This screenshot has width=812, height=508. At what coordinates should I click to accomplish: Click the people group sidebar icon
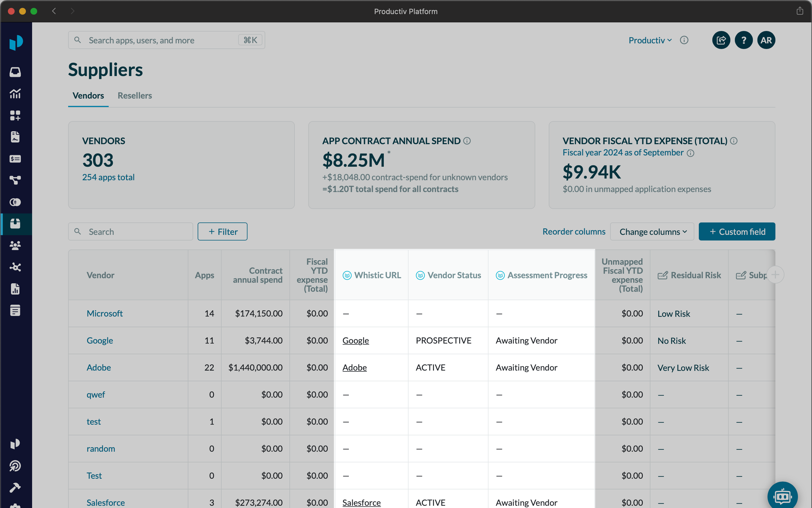pyautogui.click(x=15, y=246)
